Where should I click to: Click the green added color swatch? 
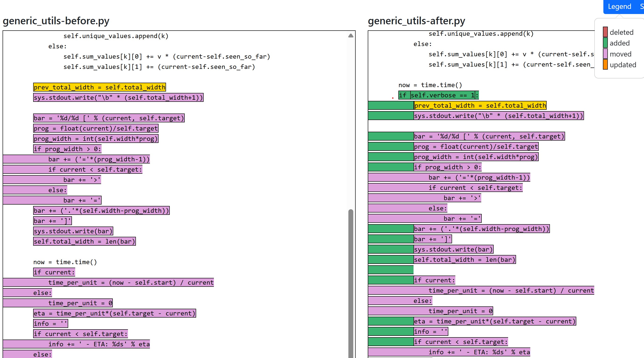point(605,43)
